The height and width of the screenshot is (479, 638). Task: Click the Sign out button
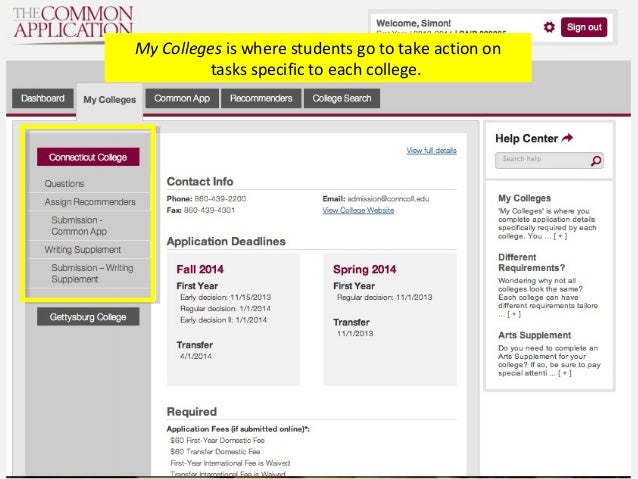point(584,27)
